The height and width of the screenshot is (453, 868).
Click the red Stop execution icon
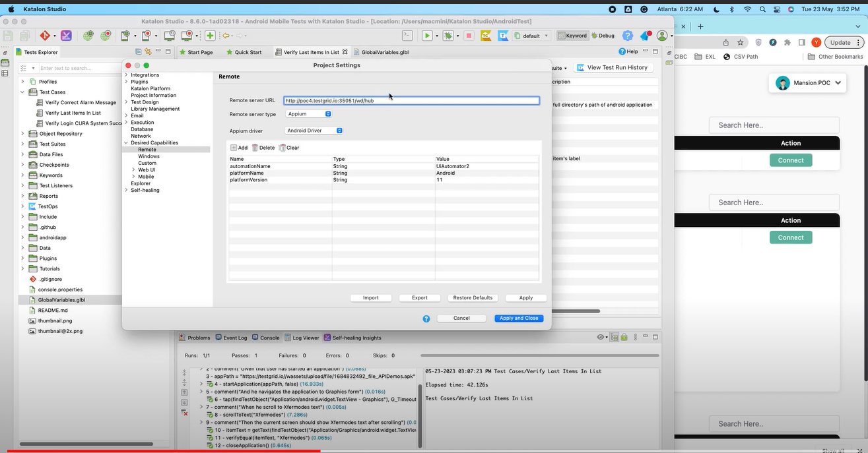click(469, 36)
